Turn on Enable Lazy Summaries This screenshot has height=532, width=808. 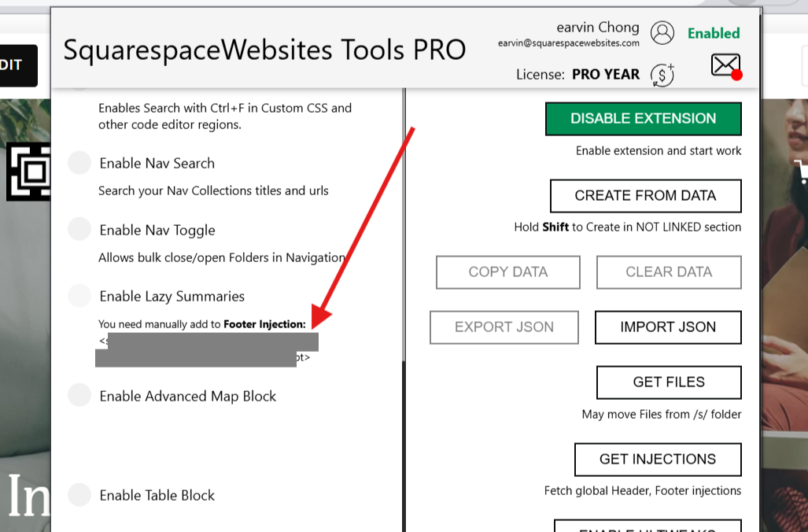(x=79, y=296)
